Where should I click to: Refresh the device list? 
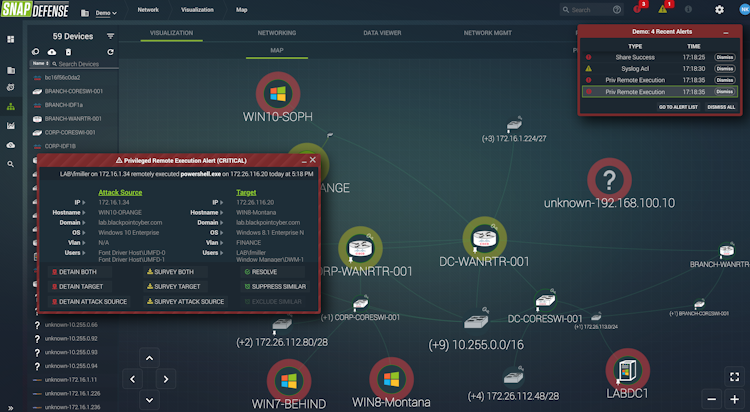point(110,52)
